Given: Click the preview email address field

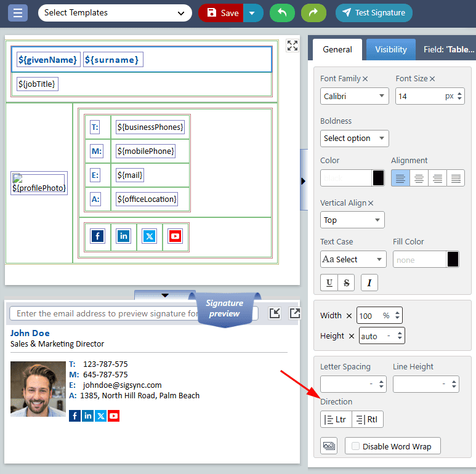Looking at the screenshot, I should (x=105, y=313).
